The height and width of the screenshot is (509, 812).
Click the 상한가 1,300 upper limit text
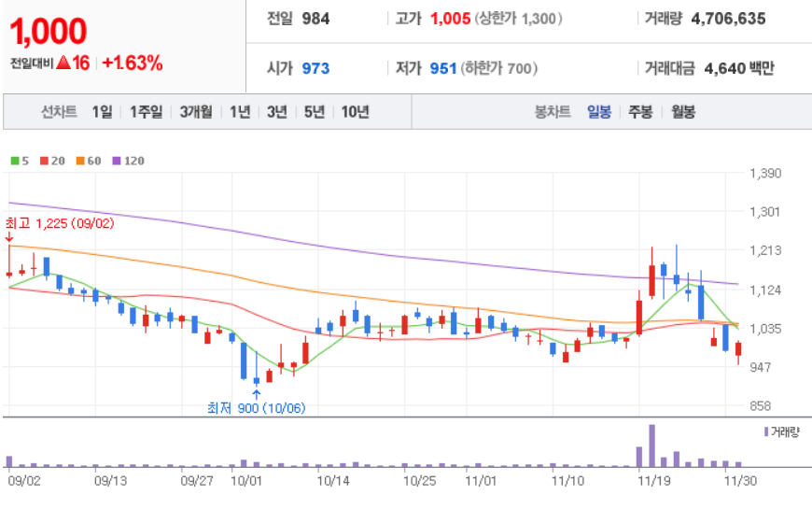518,19
